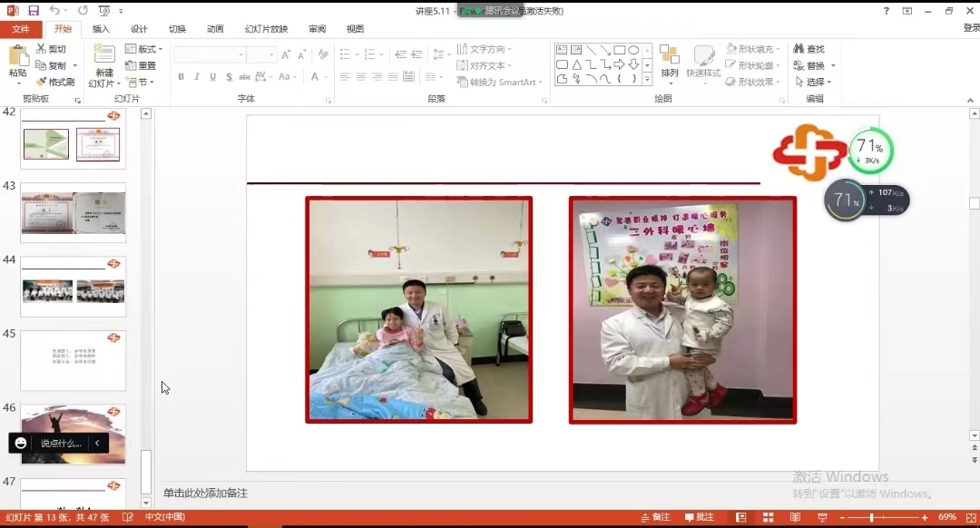Select the right arrow shape in gallery
Screen dimensions: 980x528
pos(619,64)
